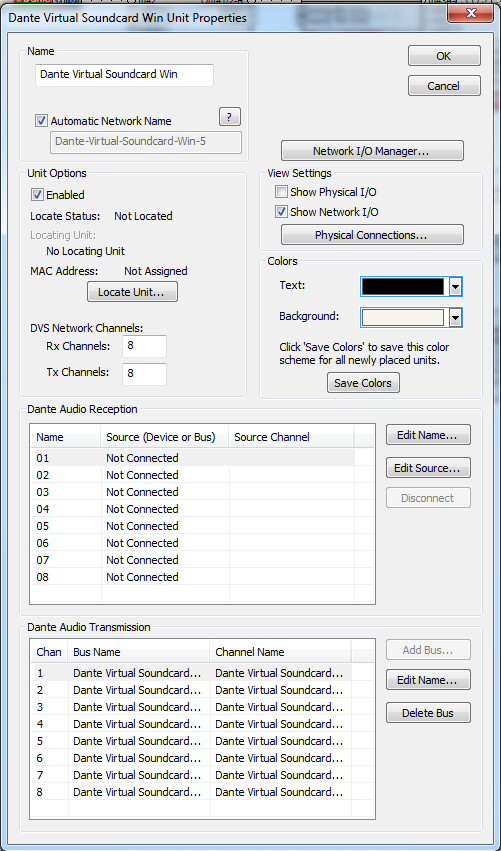
Task: Click Source (Device or Bus) column header
Action: (x=165, y=437)
